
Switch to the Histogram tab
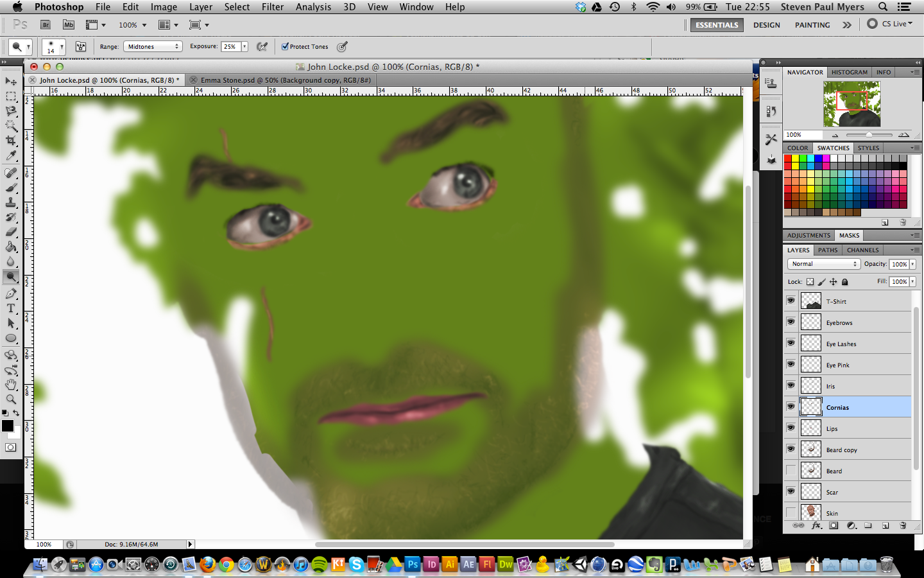point(849,72)
